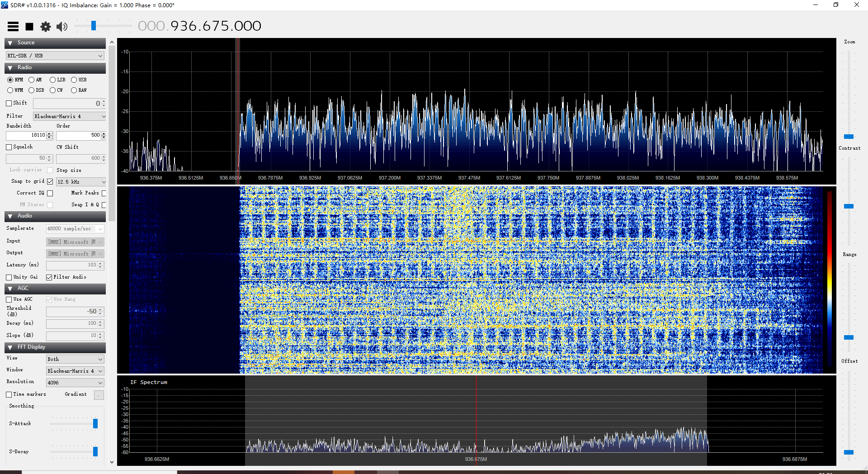Open the Gradient editor button
This screenshot has height=474, width=868.
[99, 395]
